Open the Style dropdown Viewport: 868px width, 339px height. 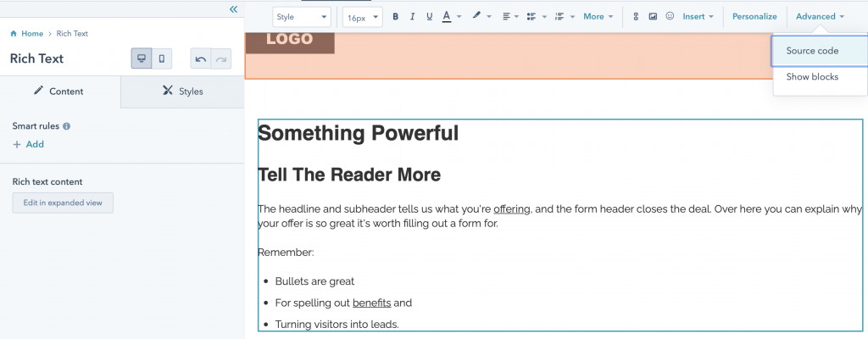pyautogui.click(x=302, y=16)
